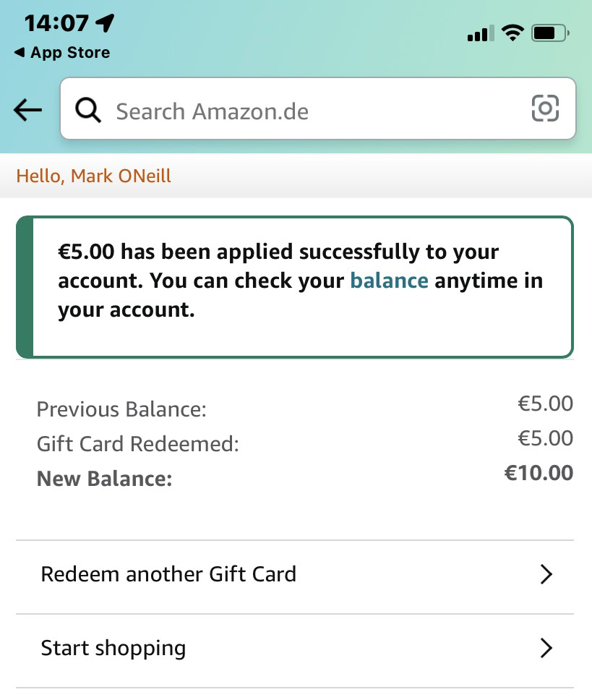Tap the back arrow beside the search bar

pos(27,110)
